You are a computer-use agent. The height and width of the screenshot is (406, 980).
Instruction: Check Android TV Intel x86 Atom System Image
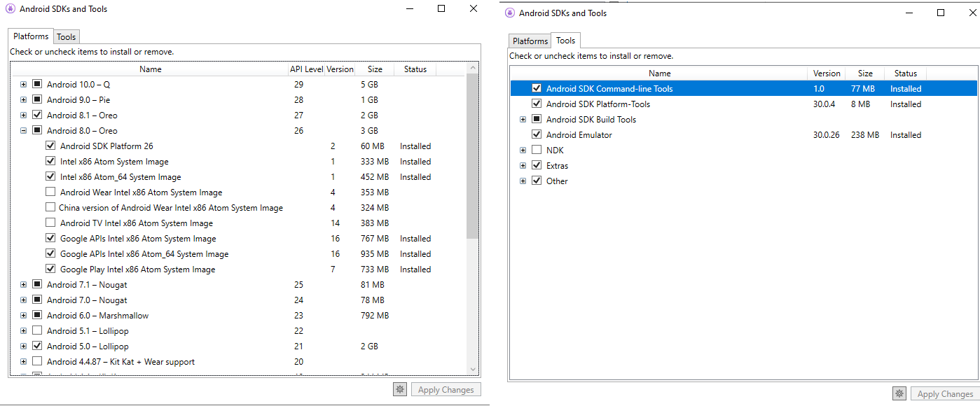tap(50, 223)
